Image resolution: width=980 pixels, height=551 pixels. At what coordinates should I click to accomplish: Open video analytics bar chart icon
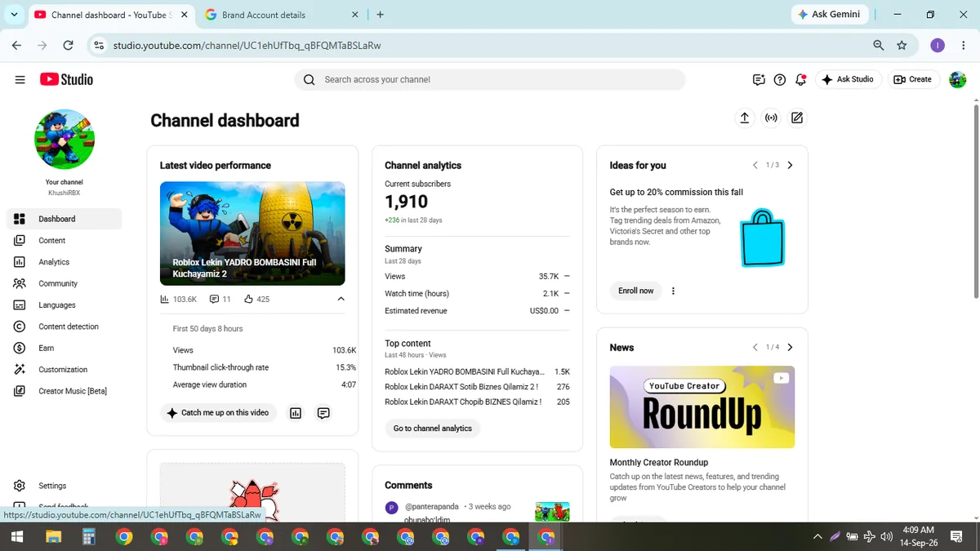tap(296, 413)
